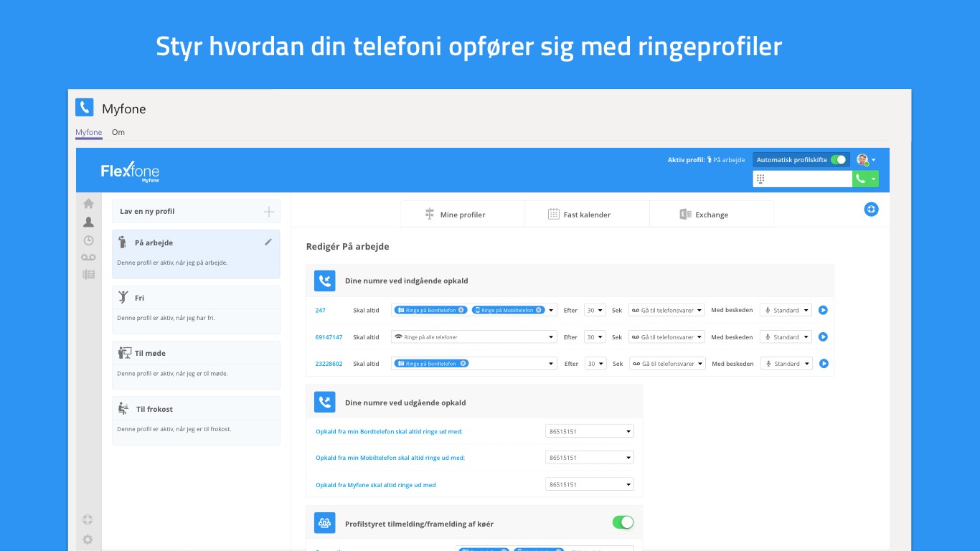This screenshot has width=980, height=551.
Task: Open Myfone outgoing number dropdown
Action: (x=590, y=484)
